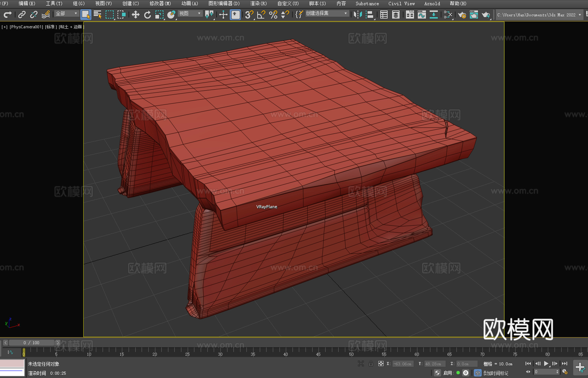588x378 pixels.
Task: Open Time Configuration clock icon
Action: [x=565, y=372]
